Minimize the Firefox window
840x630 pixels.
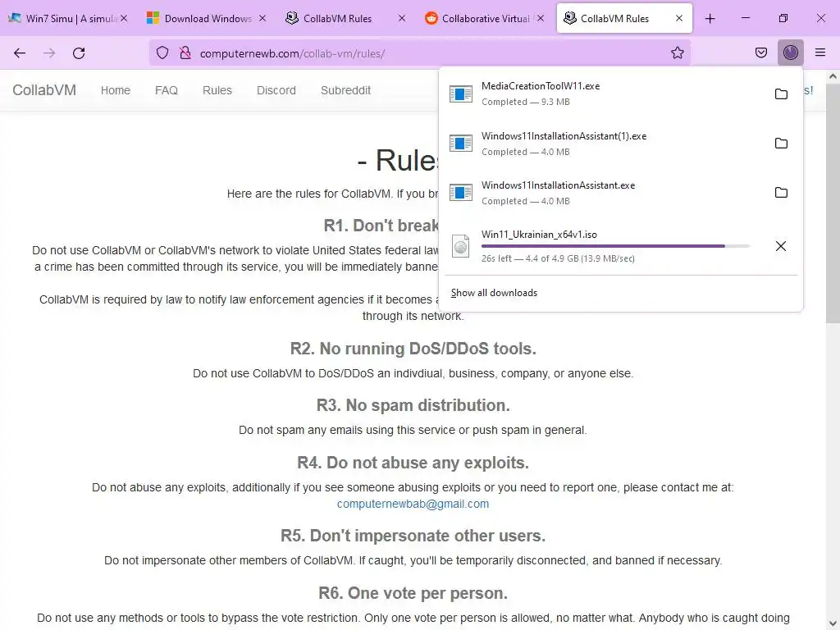(x=745, y=18)
